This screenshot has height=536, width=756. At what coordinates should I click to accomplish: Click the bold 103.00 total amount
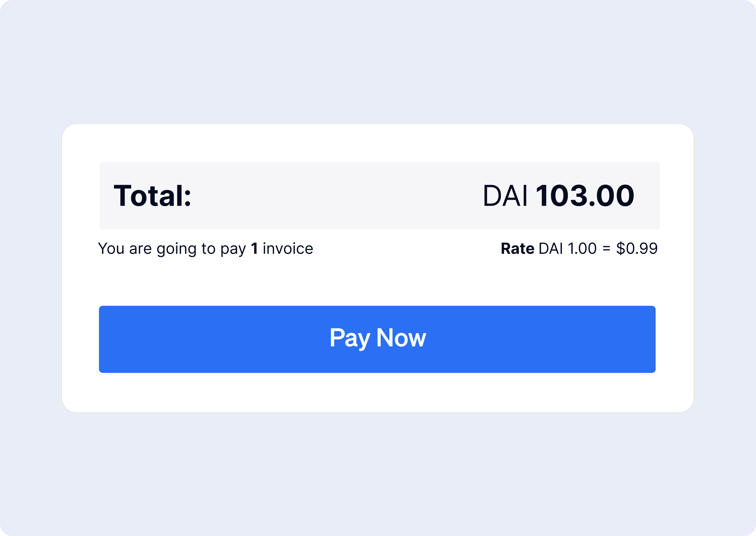(x=585, y=196)
